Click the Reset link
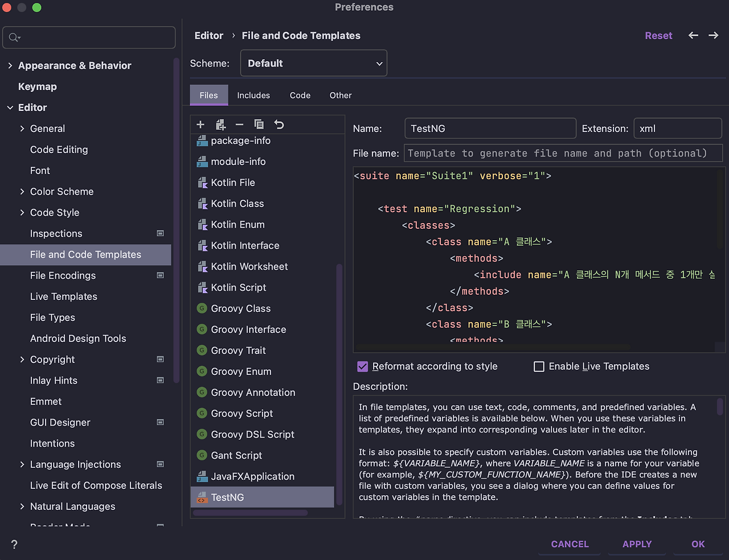729x560 pixels. pos(658,35)
